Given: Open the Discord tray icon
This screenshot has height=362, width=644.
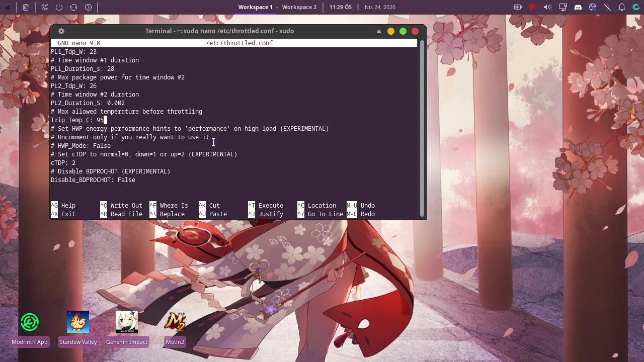Looking at the screenshot, I should 578,7.
